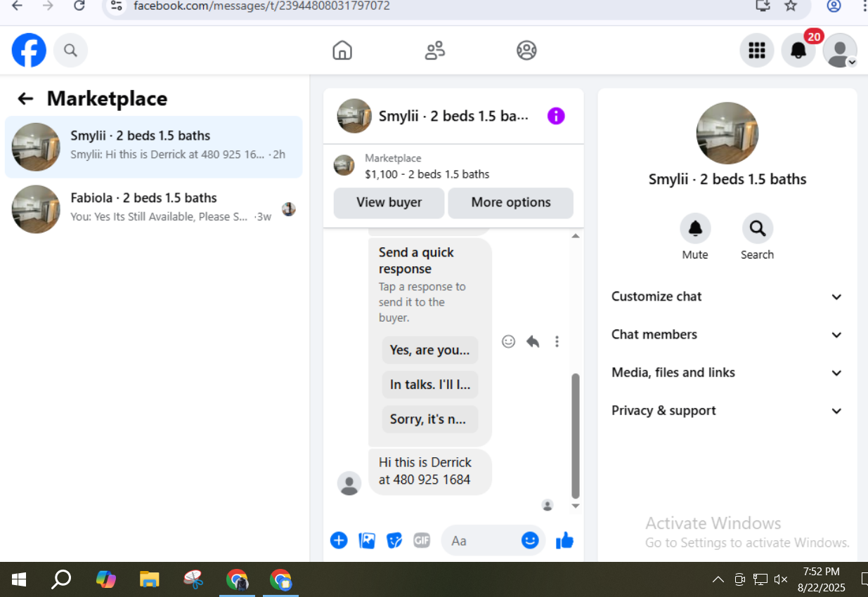Screen dimensions: 868x597
Task: Open the Fabiola conversation row
Action: click(x=154, y=209)
